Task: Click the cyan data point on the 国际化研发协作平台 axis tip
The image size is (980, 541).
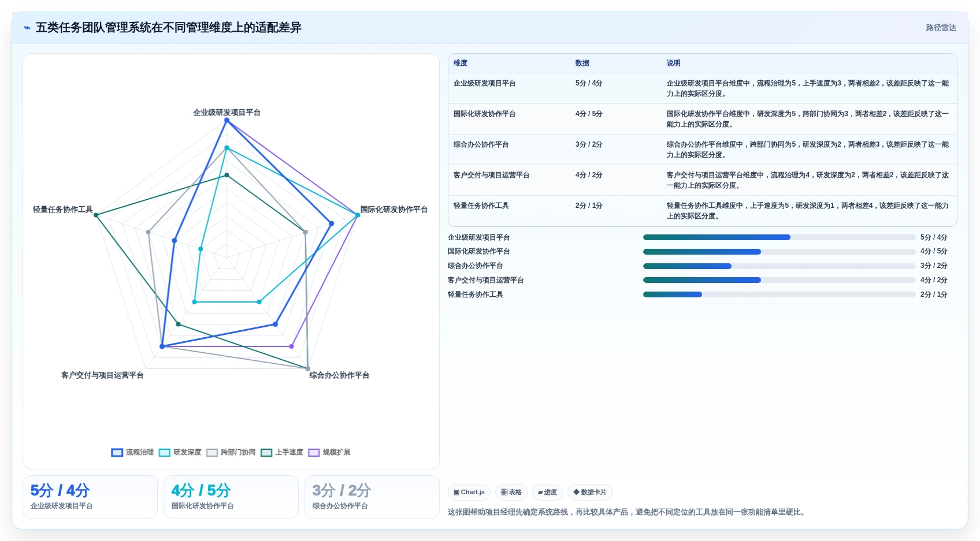Action: point(357,215)
